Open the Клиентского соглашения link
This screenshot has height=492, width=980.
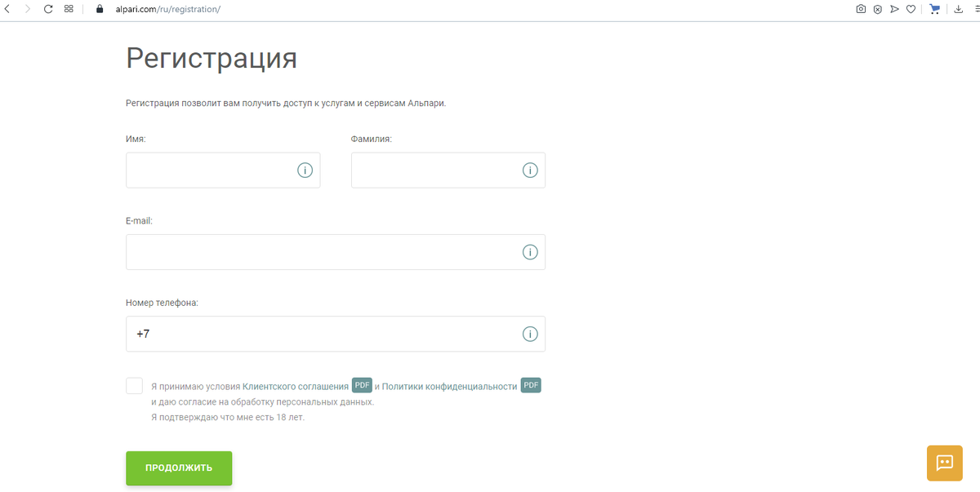click(296, 387)
